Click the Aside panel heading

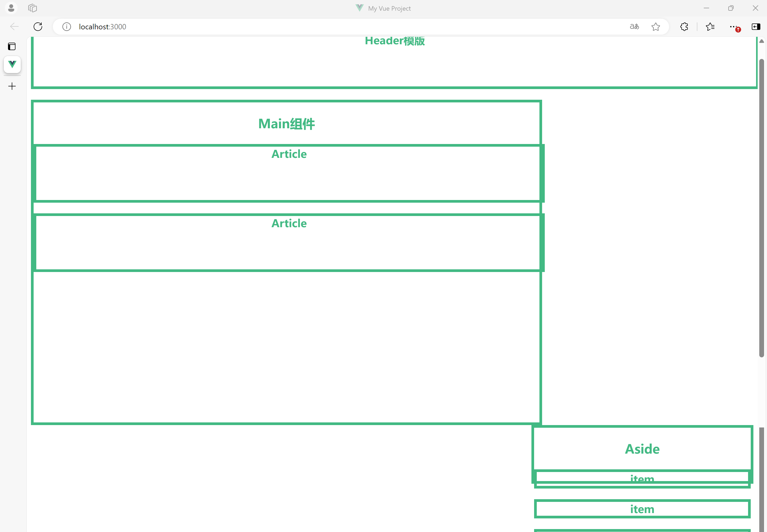click(x=642, y=449)
